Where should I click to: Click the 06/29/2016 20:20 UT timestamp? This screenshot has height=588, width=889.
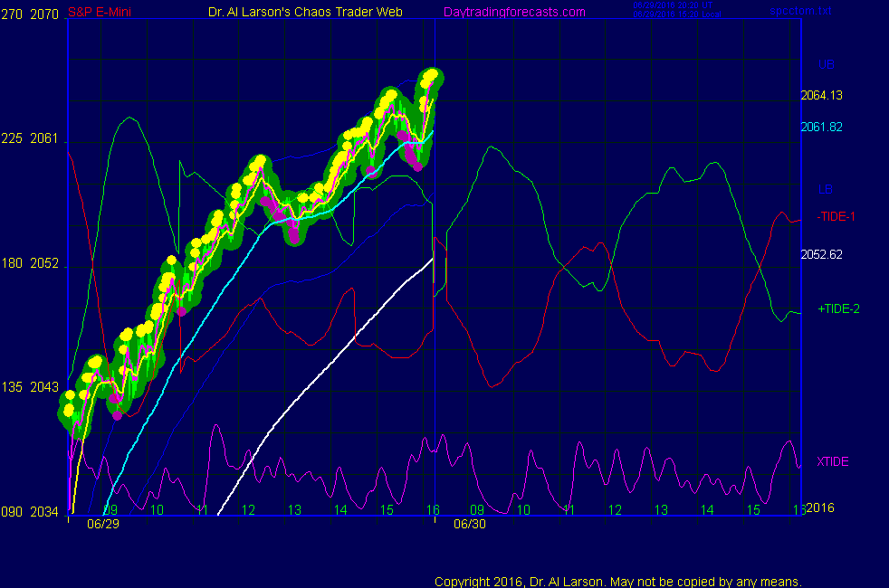pos(674,5)
